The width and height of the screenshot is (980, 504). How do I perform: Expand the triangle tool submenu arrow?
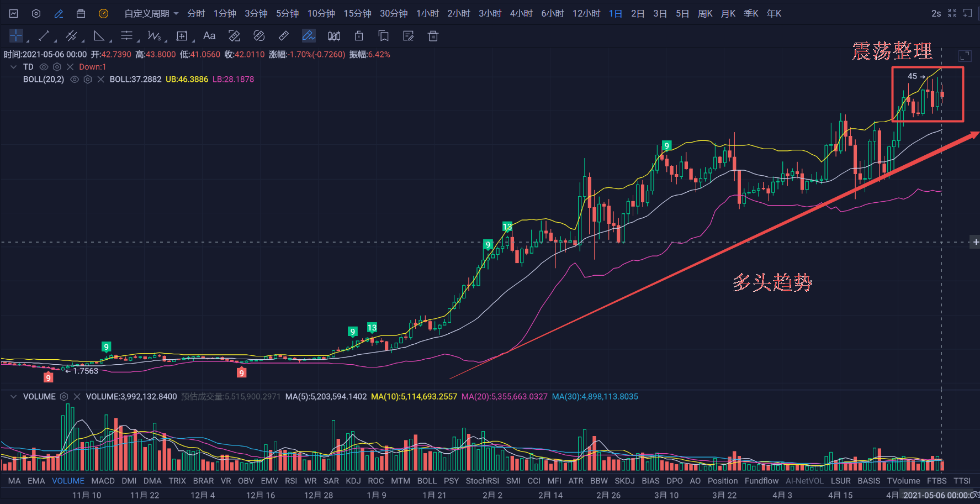[110, 40]
